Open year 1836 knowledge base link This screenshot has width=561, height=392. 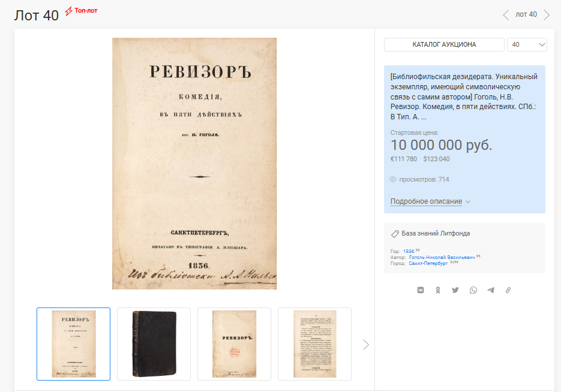tap(409, 251)
